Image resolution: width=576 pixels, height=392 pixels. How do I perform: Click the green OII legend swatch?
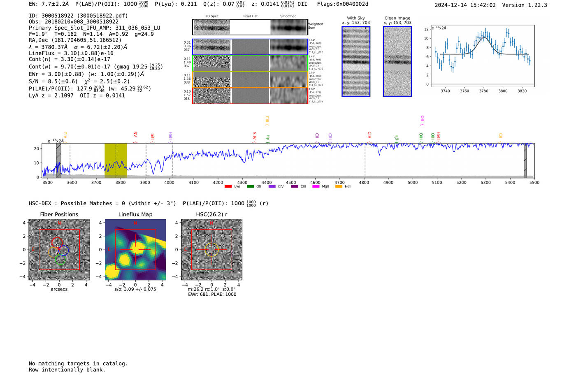coord(250,187)
